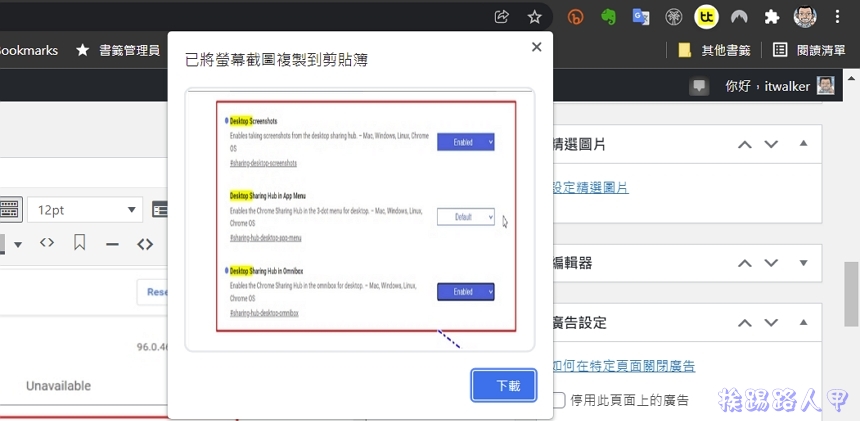
Task: Open the Extensions puzzle piece menu
Action: coord(771,17)
